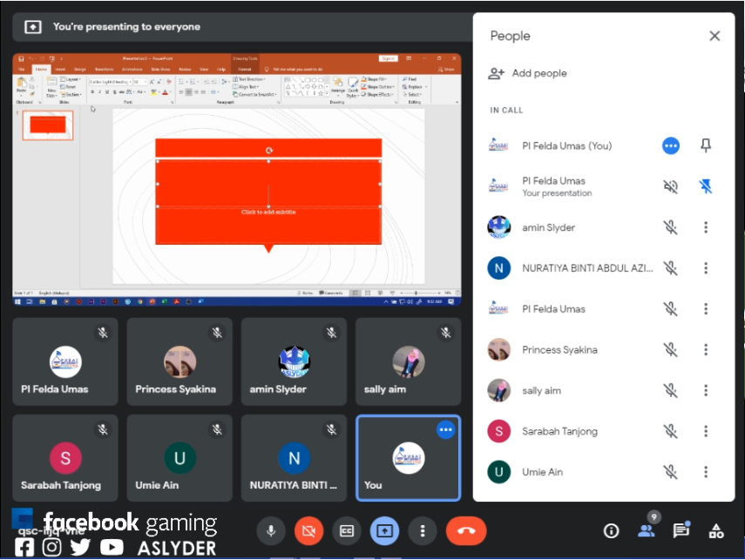This screenshot has height=560, width=745.
Task: Open the three-dot menu for amin Slyder
Action: (x=706, y=227)
